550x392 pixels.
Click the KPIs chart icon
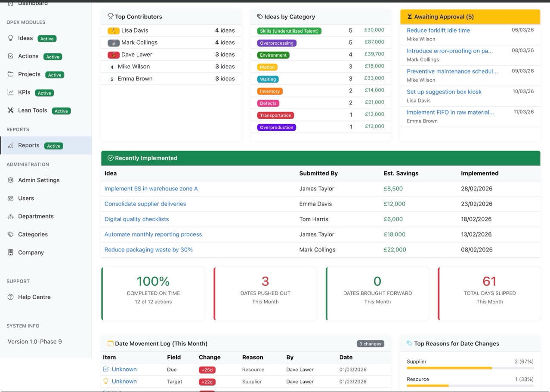coord(11,92)
